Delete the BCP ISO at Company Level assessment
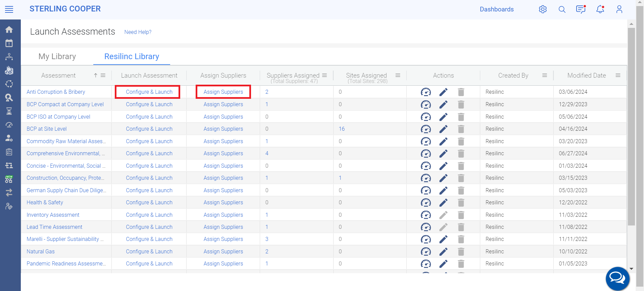The height and width of the screenshot is (291, 644). (461, 117)
